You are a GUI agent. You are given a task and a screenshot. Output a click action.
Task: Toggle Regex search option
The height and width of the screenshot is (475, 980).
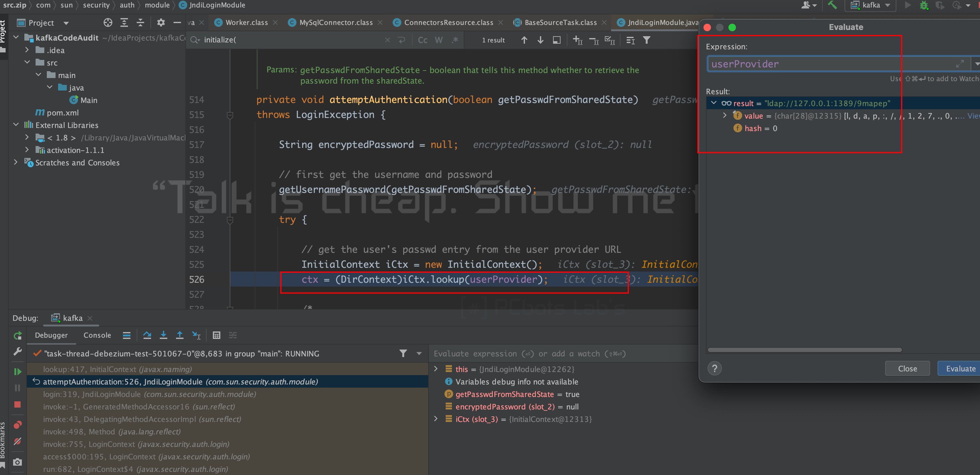pos(455,40)
